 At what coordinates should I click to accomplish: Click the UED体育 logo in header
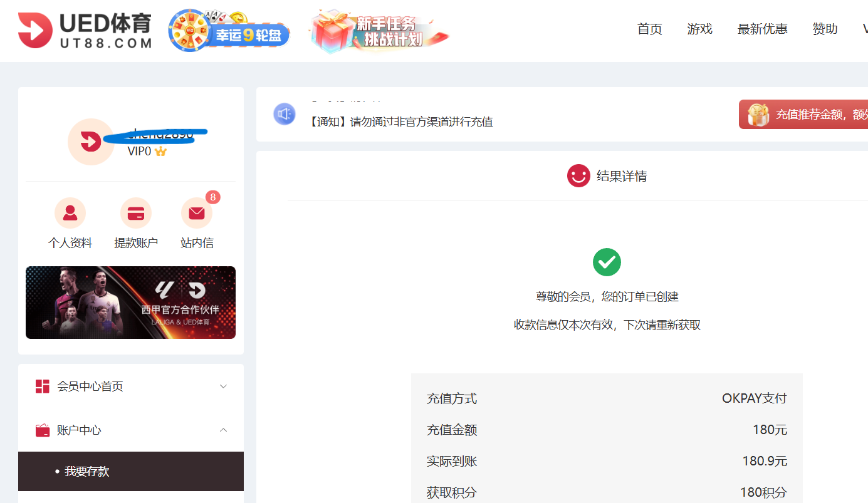point(85,30)
